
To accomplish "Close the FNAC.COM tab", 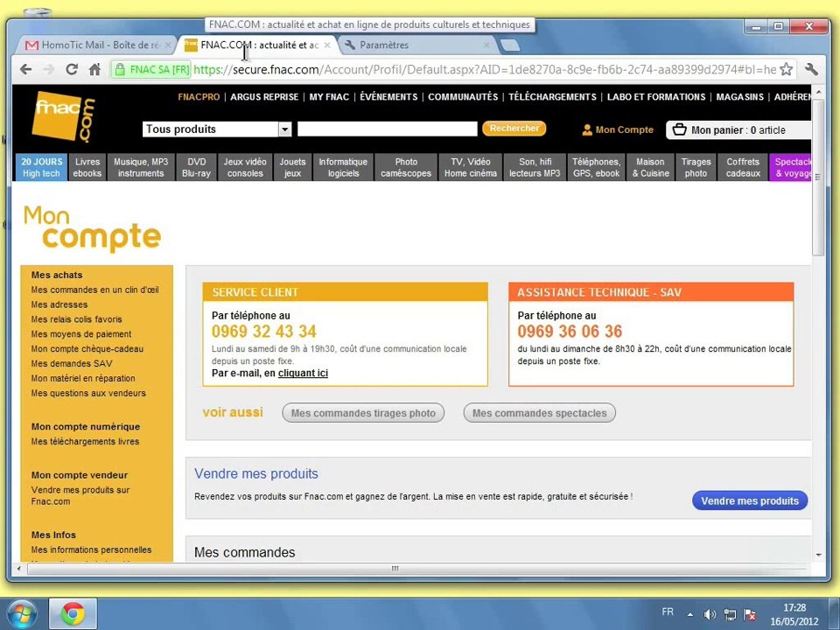I will (x=327, y=45).
